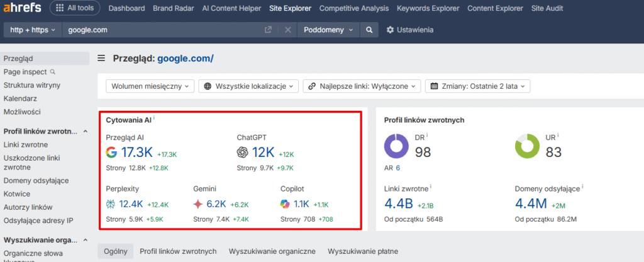644x262 pixels.
Task: Open Ustawienia settings
Action: (x=410, y=30)
